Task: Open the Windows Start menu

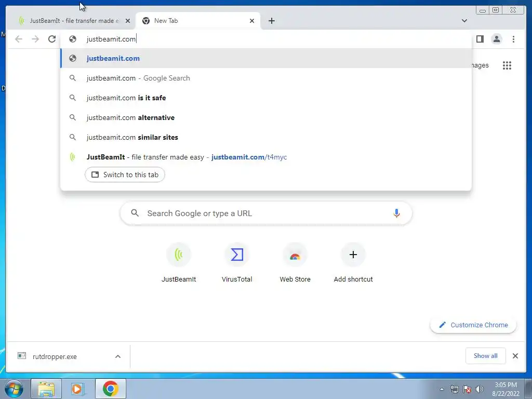Action: pyautogui.click(x=14, y=389)
